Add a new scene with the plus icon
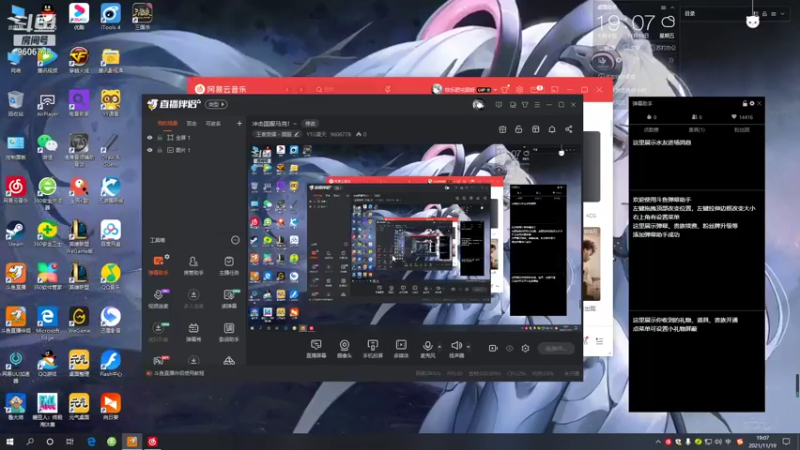The height and width of the screenshot is (450, 800). [239, 123]
